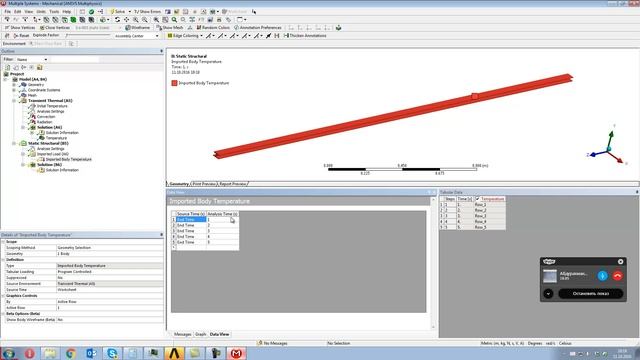This screenshot has height=360, width=640.
Task: Activate the green Body selection filter
Action: tap(73, 20)
